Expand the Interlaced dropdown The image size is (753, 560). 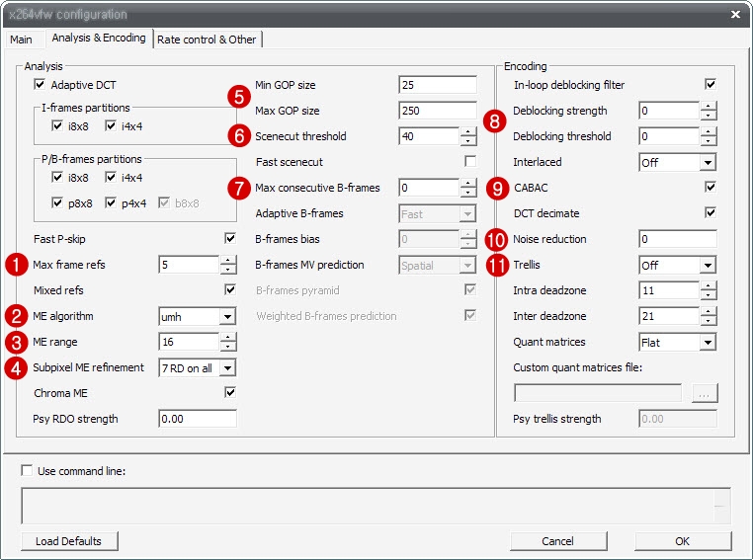click(x=708, y=163)
